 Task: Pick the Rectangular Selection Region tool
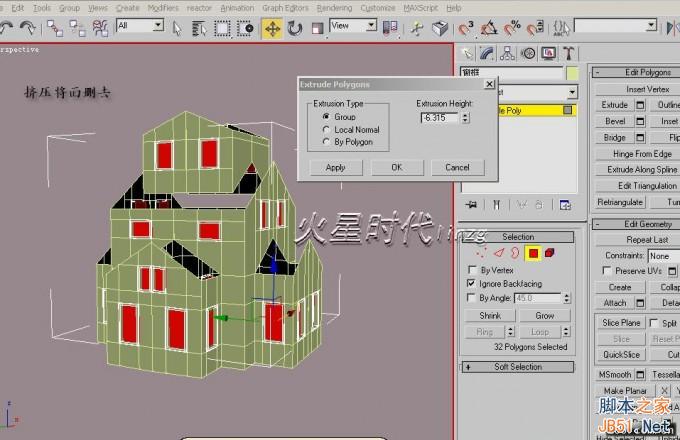click(222, 29)
